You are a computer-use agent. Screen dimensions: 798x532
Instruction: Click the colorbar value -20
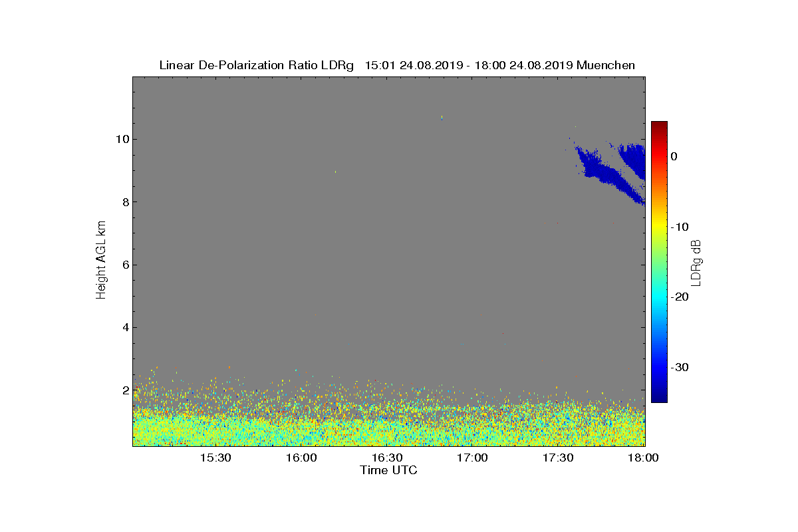[x=680, y=297]
